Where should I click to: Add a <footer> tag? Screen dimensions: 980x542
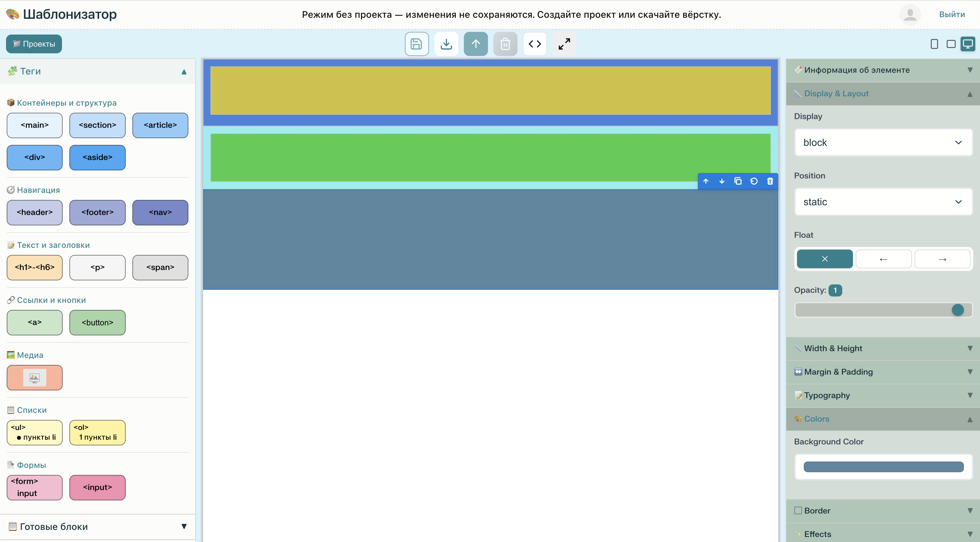click(98, 212)
